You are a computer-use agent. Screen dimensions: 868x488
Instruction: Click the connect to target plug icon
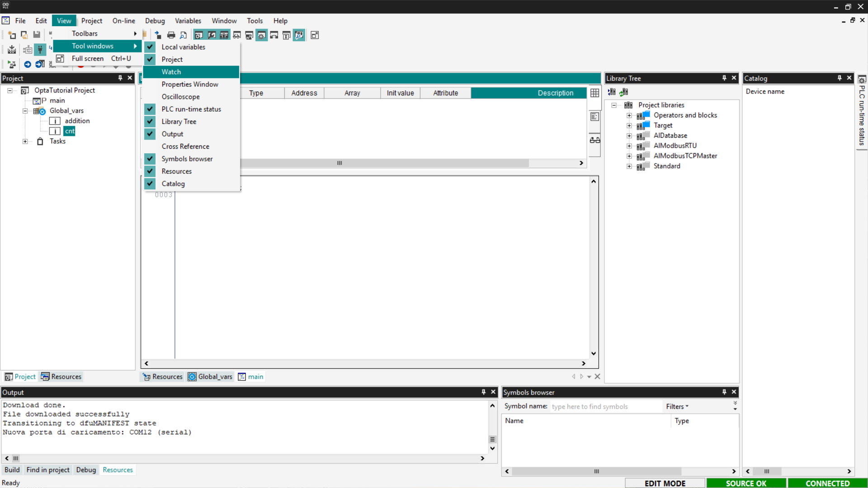40,50
